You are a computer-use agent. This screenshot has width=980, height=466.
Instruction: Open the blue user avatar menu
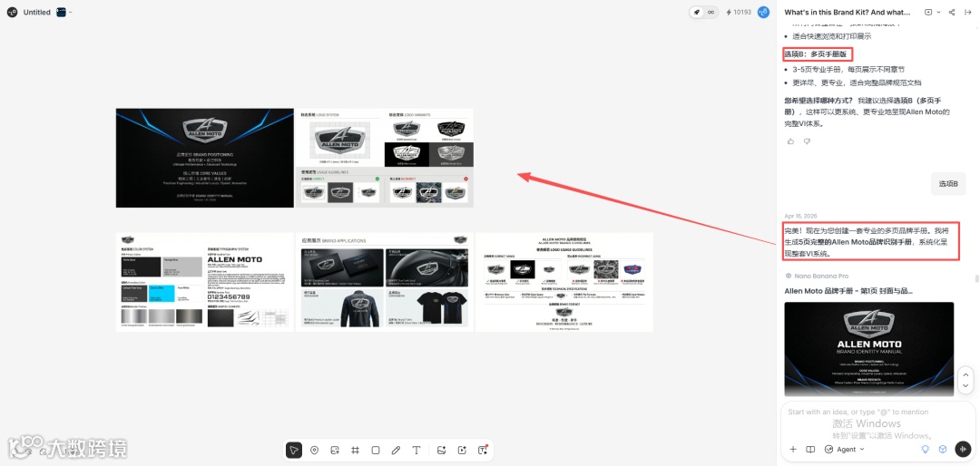(763, 12)
